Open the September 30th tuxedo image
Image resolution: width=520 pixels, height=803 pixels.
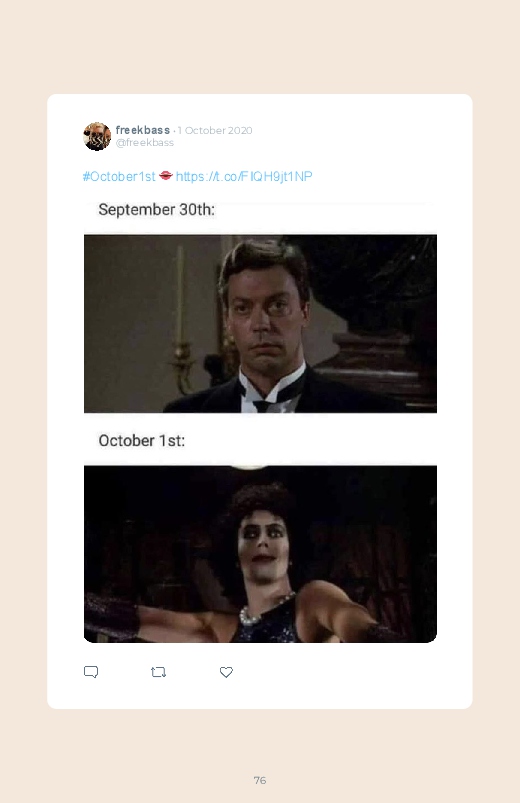click(260, 324)
